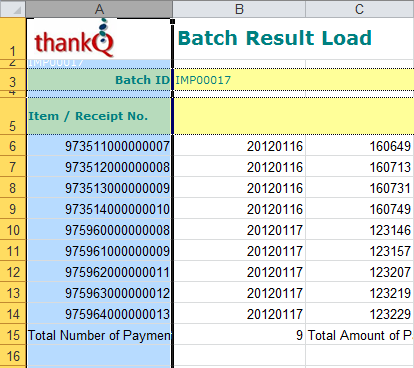Select cell with 975961000000009
Image resolution: width=414 pixels, height=368 pixels.
pyautogui.click(x=99, y=251)
